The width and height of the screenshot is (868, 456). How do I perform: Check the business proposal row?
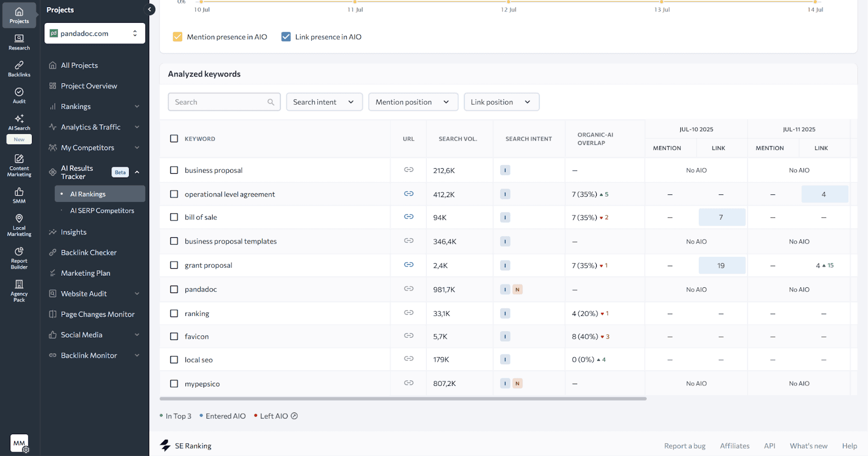tap(174, 170)
